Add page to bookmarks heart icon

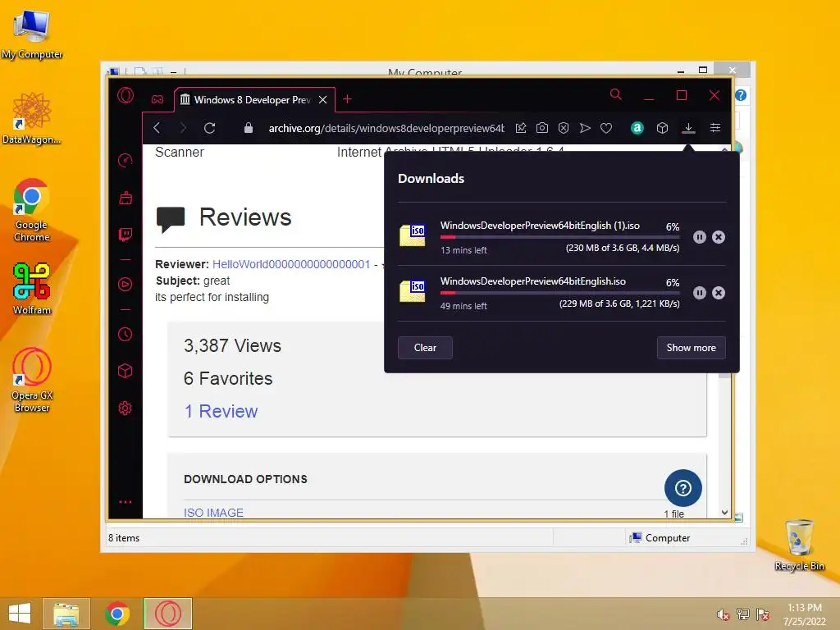point(606,128)
